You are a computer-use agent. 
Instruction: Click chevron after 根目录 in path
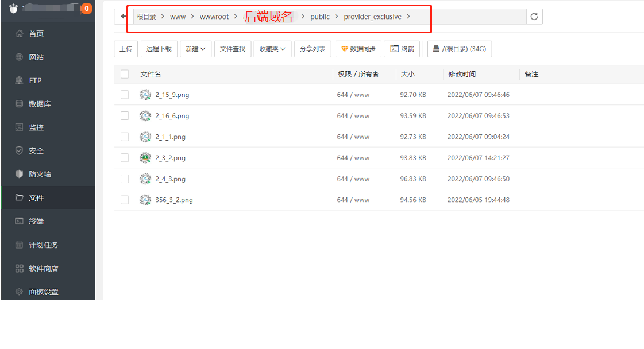click(x=163, y=17)
